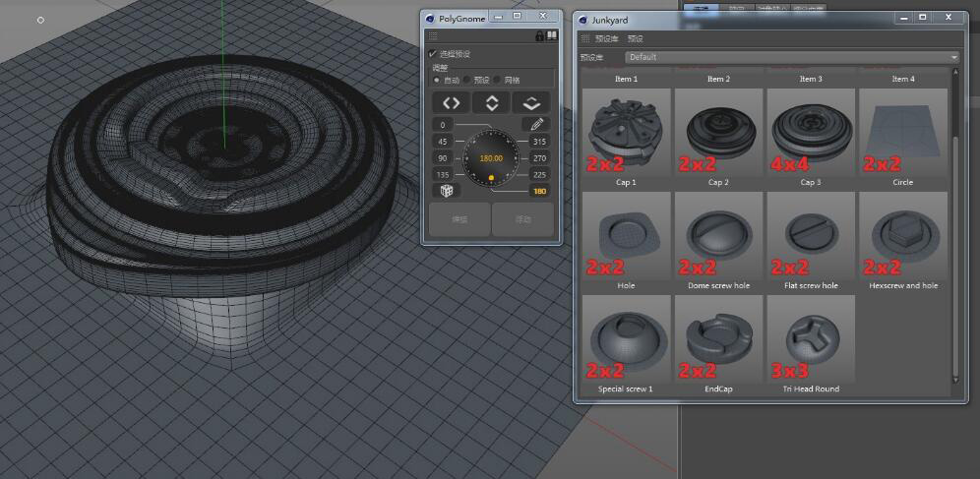Open the book help icon in PolyGnome

coord(552,36)
